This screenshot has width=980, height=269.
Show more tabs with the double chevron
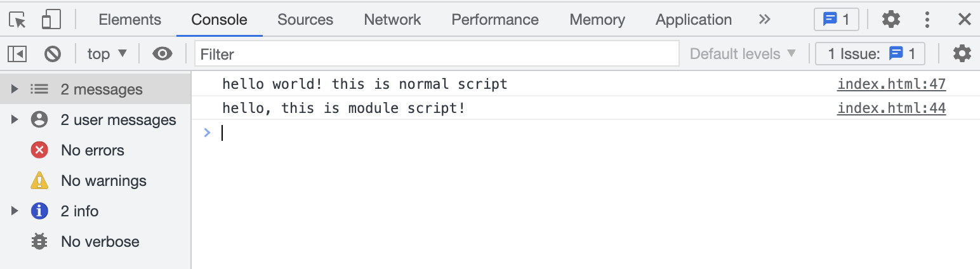click(x=765, y=20)
